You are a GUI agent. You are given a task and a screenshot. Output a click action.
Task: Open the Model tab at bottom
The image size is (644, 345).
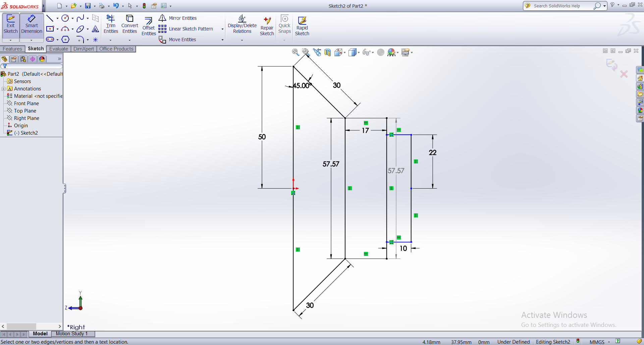40,334
